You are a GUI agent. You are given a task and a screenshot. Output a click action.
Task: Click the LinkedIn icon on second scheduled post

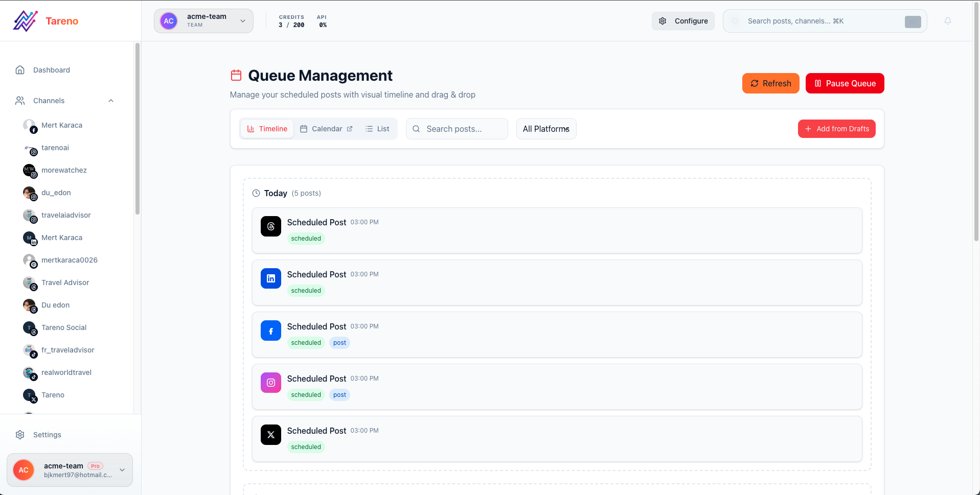tap(270, 278)
